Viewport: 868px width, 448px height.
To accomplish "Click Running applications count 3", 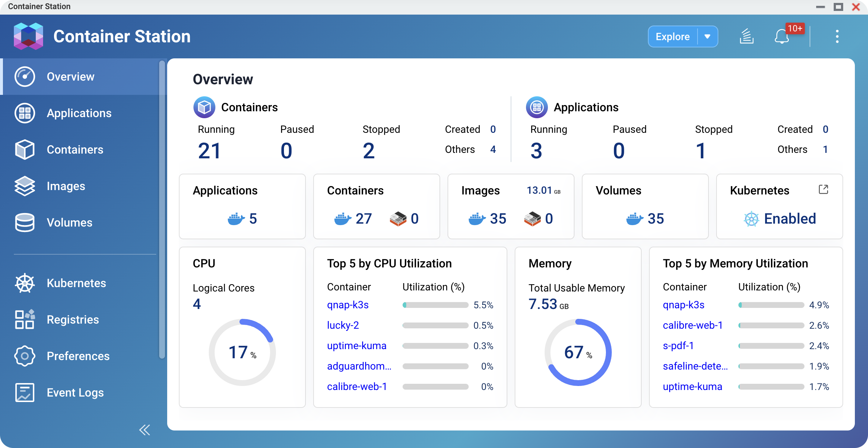I will coord(536,151).
